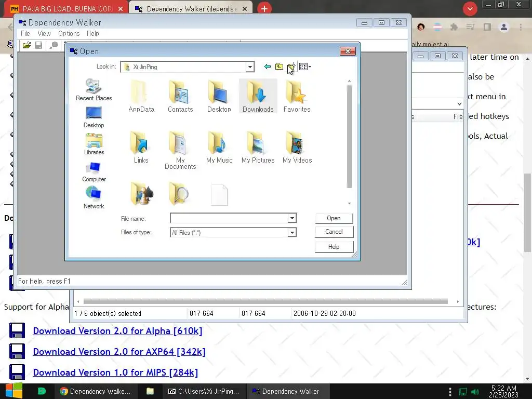532x399 pixels.
Task: Select the Saved Games folder with chess piece
Action: (x=142, y=194)
